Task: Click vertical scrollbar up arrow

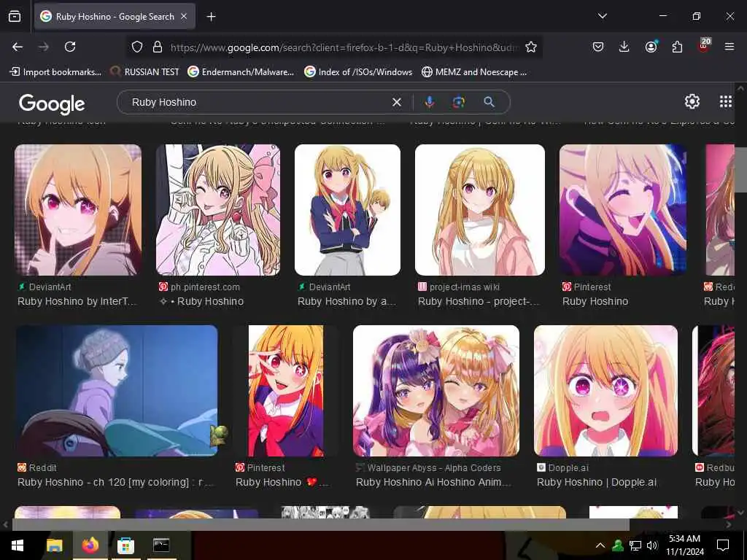Action: point(740,88)
